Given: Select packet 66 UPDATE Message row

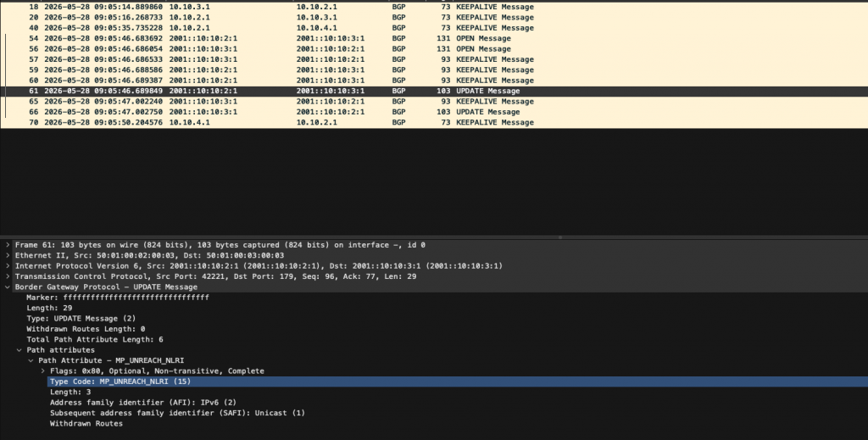Looking at the screenshot, I should pyautogui.click(x=434, y=112).
